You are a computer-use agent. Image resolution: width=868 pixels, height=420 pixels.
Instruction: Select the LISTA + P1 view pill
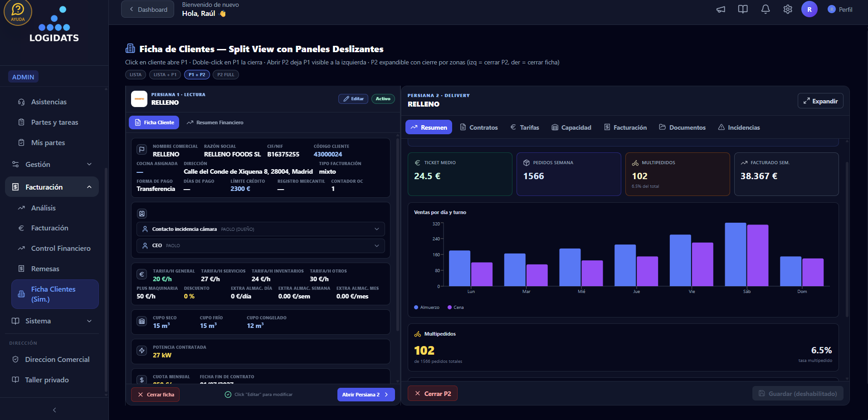[x=165, y=75]
